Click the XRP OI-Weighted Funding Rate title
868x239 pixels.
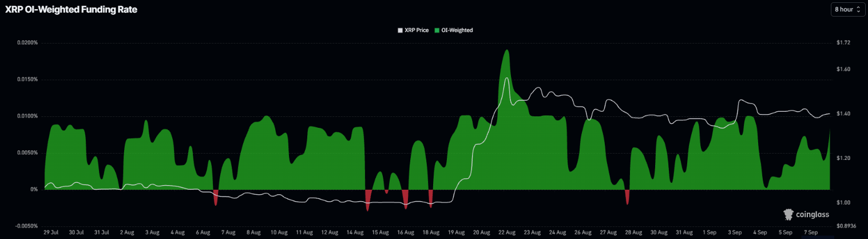(x=71, y=10)
